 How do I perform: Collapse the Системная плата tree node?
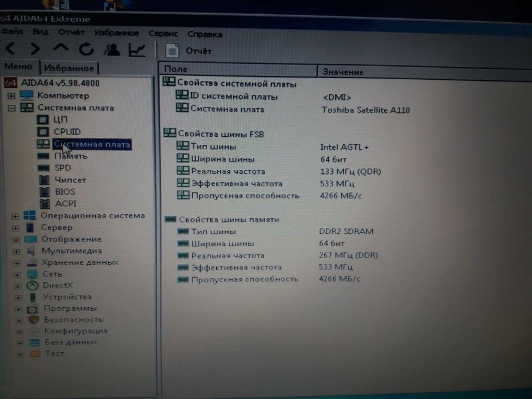(x=11, y=108)
